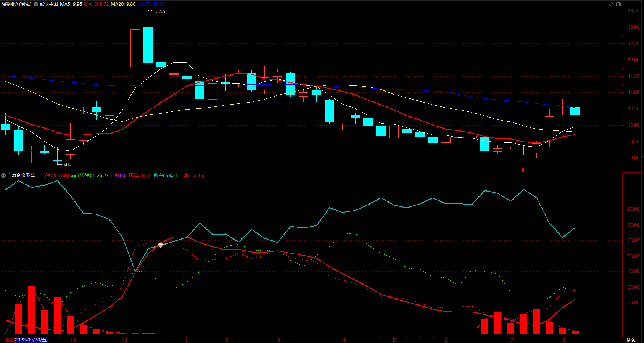
Task: Click the 庄家资金吸筹 indicator name
Action: 21,176
